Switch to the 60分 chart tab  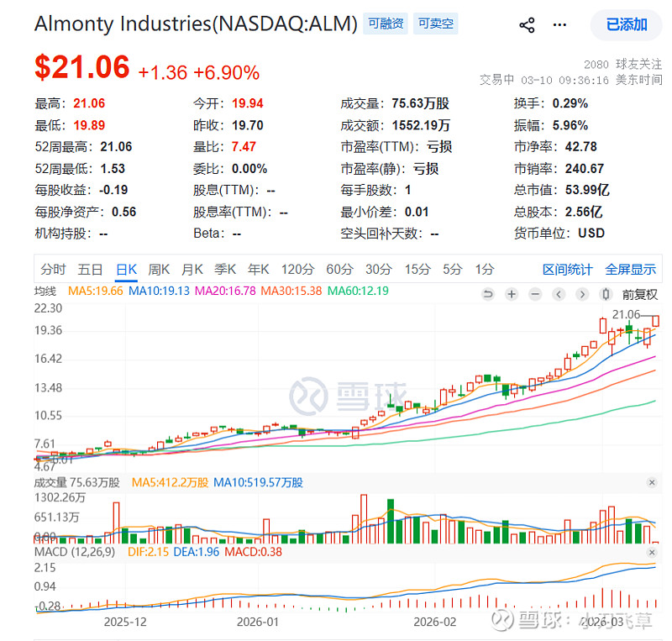click(x=340, y=270)
